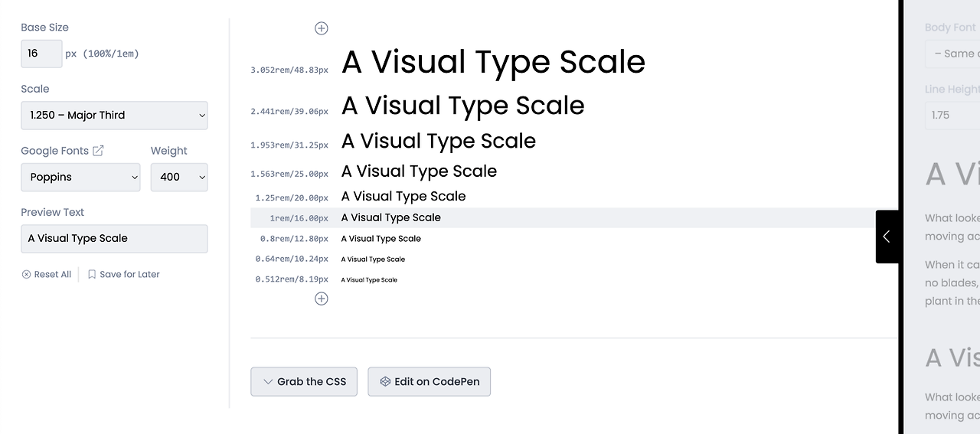Click Save for Later link
The image size is (980, 434).
pyautogui.click(x=123, y=274)
